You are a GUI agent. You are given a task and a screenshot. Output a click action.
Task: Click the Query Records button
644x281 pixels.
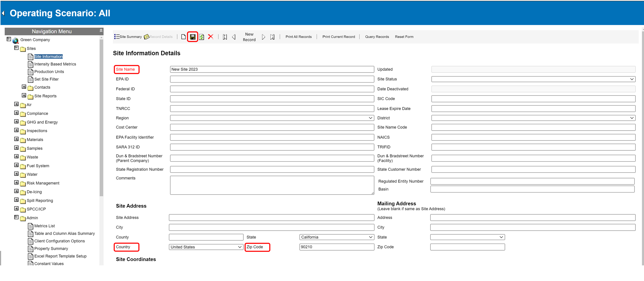pos(377,37)
